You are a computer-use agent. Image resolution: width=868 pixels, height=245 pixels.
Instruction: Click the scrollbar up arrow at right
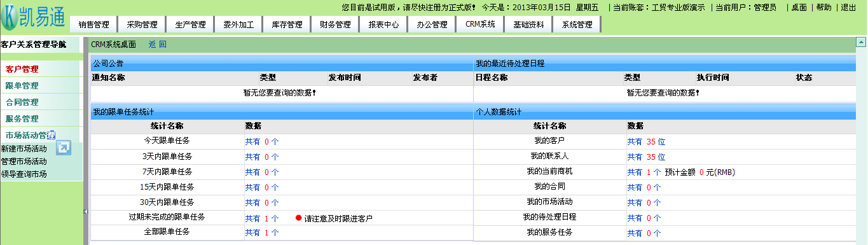tap(861, 43)
